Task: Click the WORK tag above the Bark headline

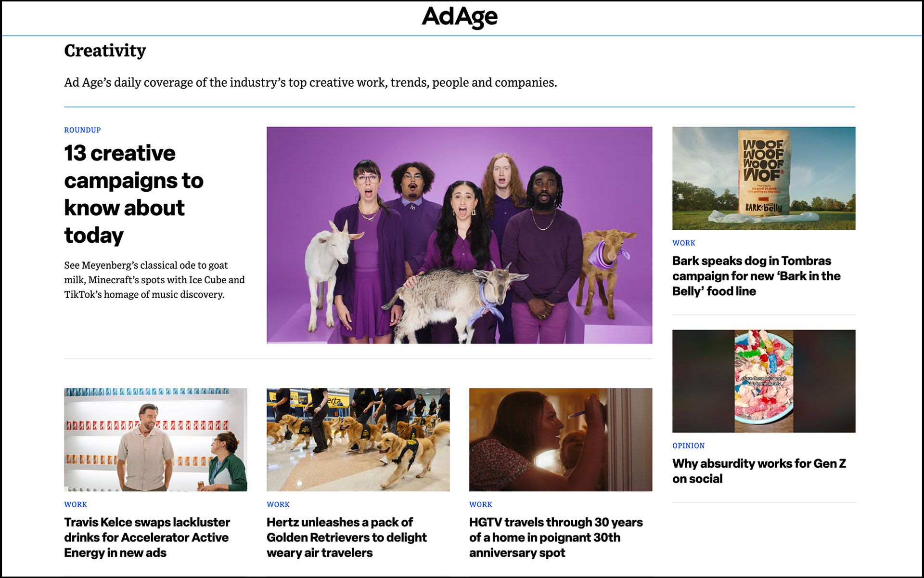Action: (683, 243)
